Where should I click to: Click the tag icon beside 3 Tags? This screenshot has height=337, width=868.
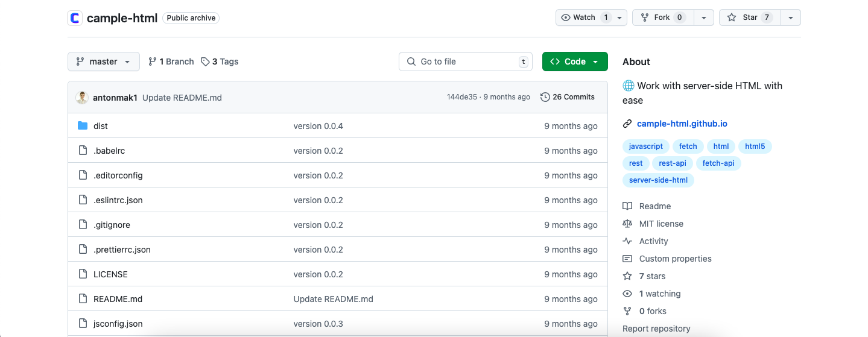(x=205, y=61)
